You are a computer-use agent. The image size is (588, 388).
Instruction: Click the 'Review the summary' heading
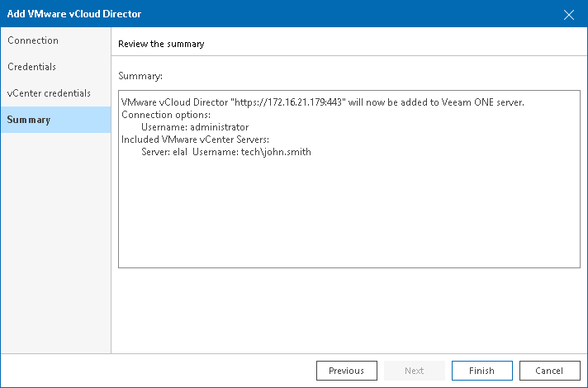coord(161,43)
